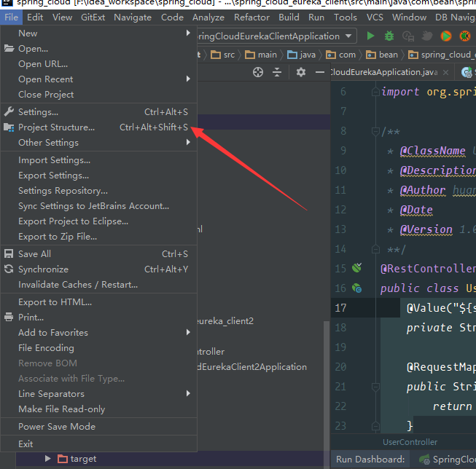Click the main breadcrumb
The width and height of the screenshot is (476, 469).
[x=262, y=55]
